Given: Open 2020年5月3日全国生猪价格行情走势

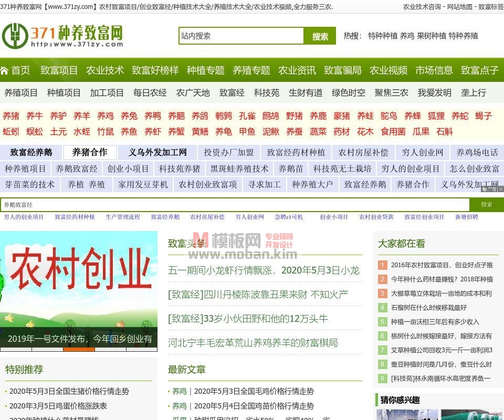Looking at the screenshot, I should (x=69, y=391).
